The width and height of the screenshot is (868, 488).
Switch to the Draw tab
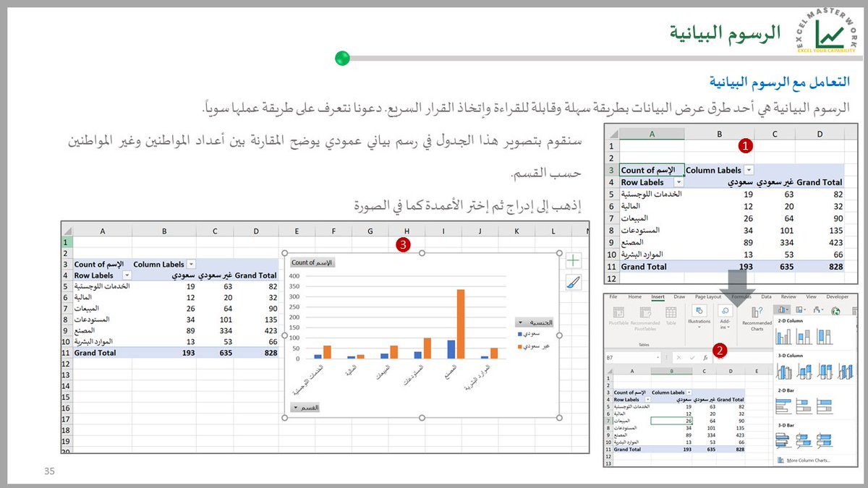[679, 296]
